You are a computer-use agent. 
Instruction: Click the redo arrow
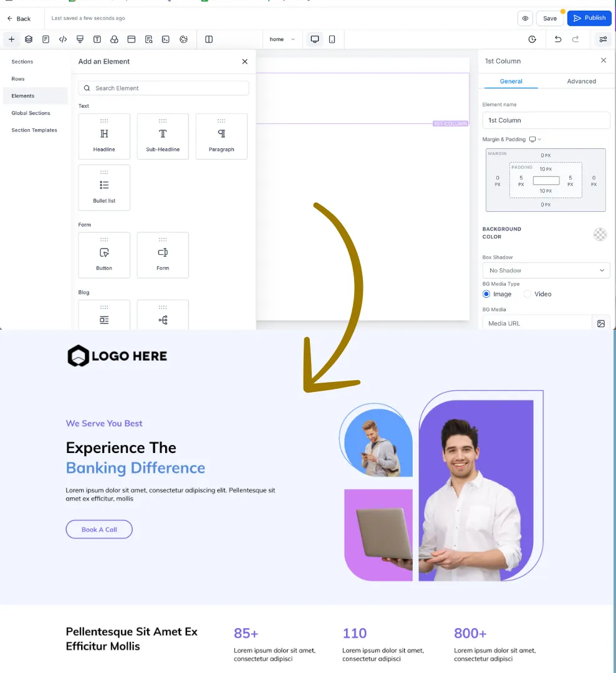[575, 39]
